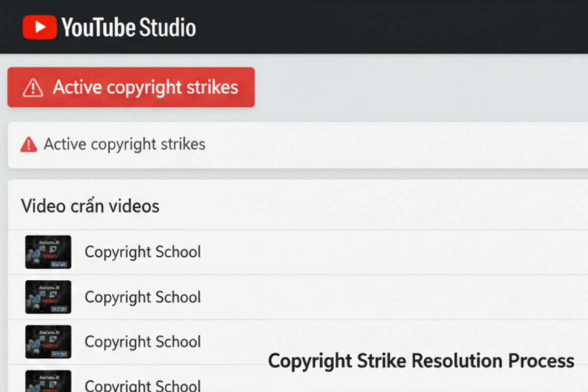Click red text overlay on first thumbnail

50,256
